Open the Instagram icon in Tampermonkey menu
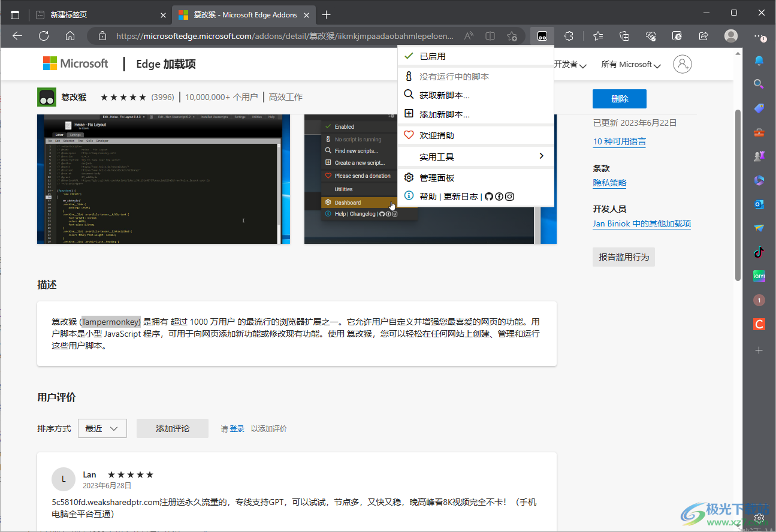 [510, 197]
